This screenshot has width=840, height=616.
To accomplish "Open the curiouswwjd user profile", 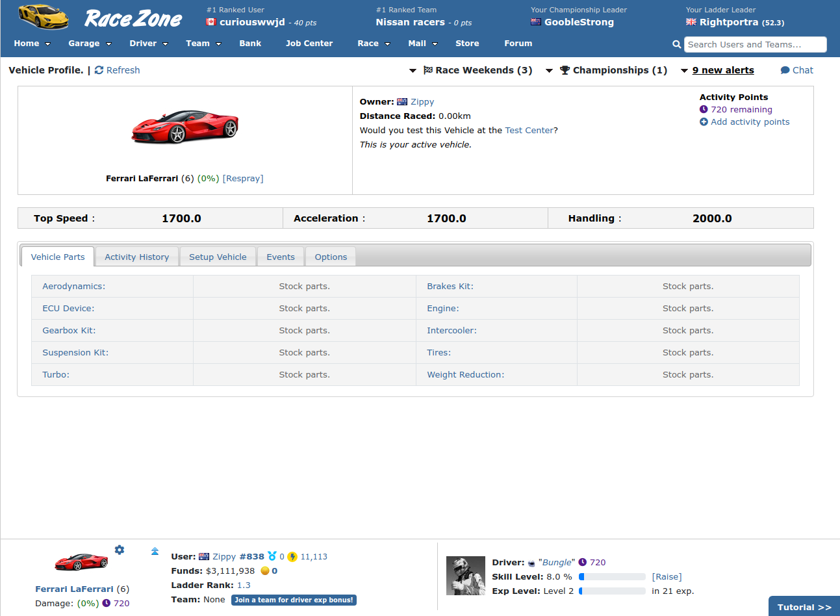I will (x=252, y=22).
